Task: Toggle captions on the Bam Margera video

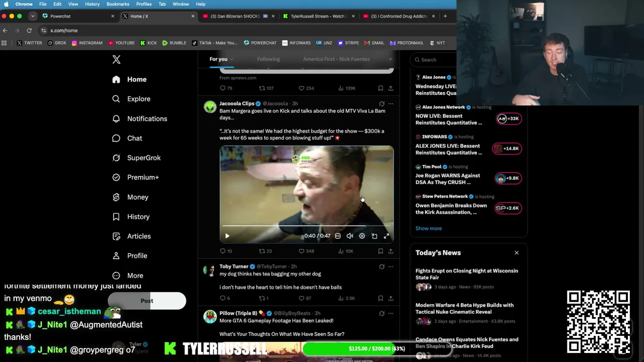Action: [338, 236]
